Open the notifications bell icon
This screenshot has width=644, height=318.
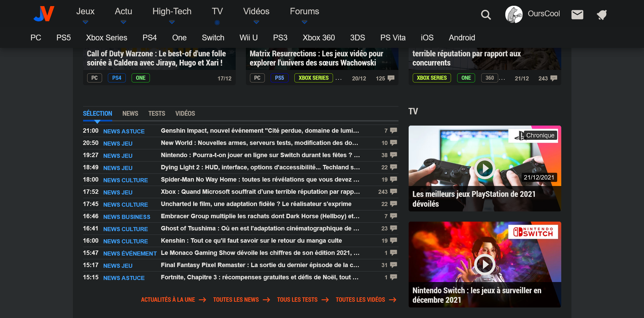pos(602,15)
